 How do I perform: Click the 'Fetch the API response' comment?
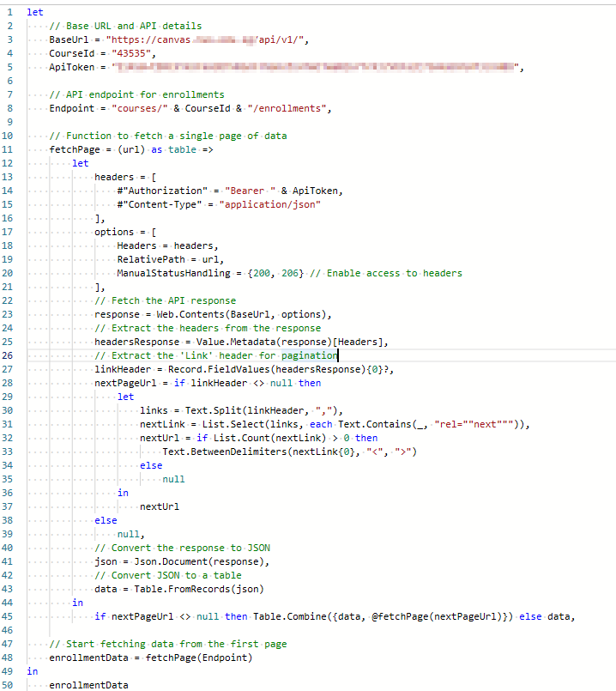tap(165, 300)
